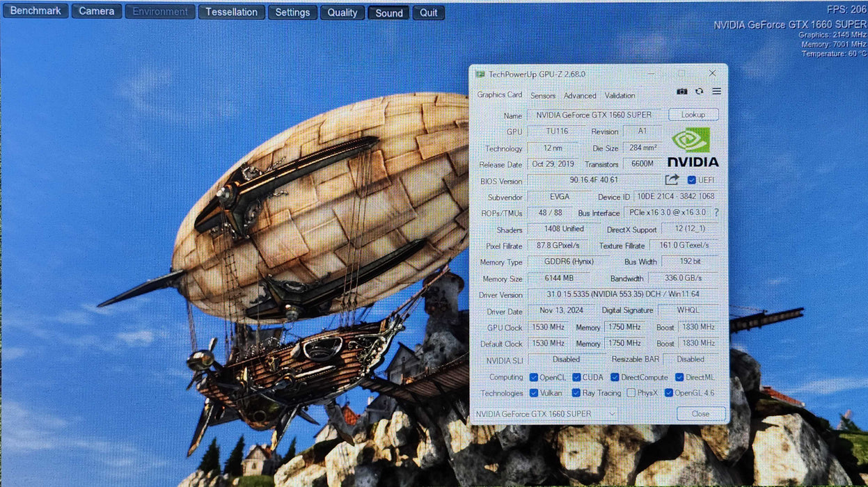Click the Digital Signature WHQL value
868x487 pixels.
(688, 311)
